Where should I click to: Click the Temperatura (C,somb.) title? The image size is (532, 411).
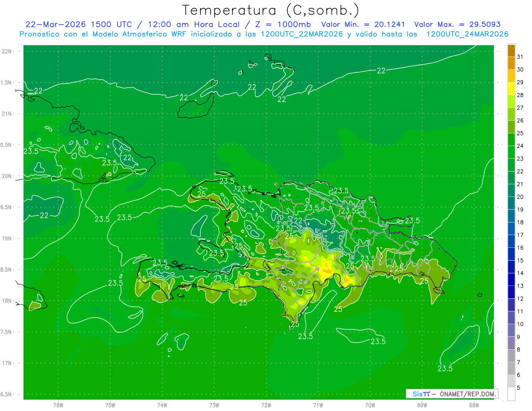point(271,10)
